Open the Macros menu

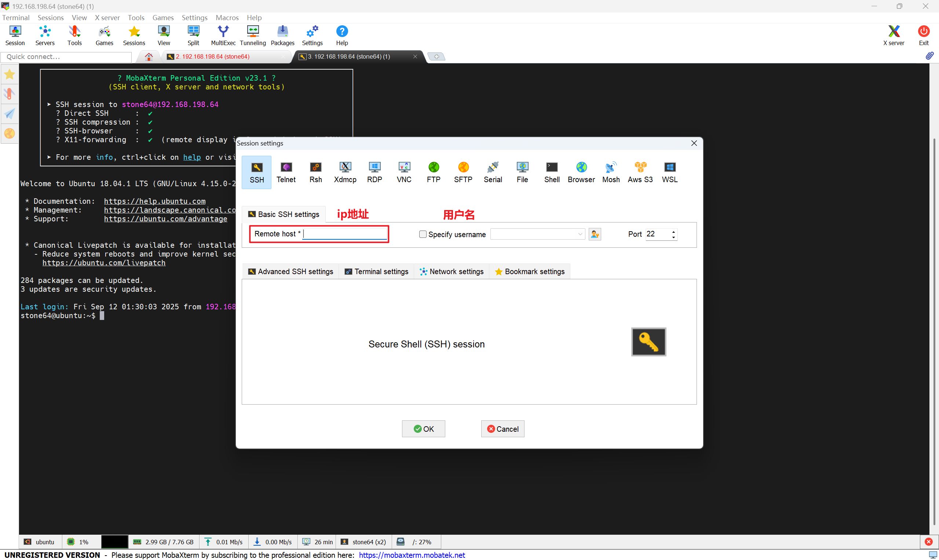point(227,17)
